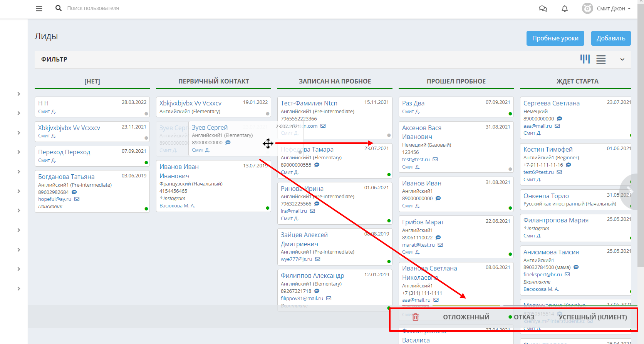Select the [НЕТ] column header
This screenshot has height=344, width=644.
pos(92,81)
